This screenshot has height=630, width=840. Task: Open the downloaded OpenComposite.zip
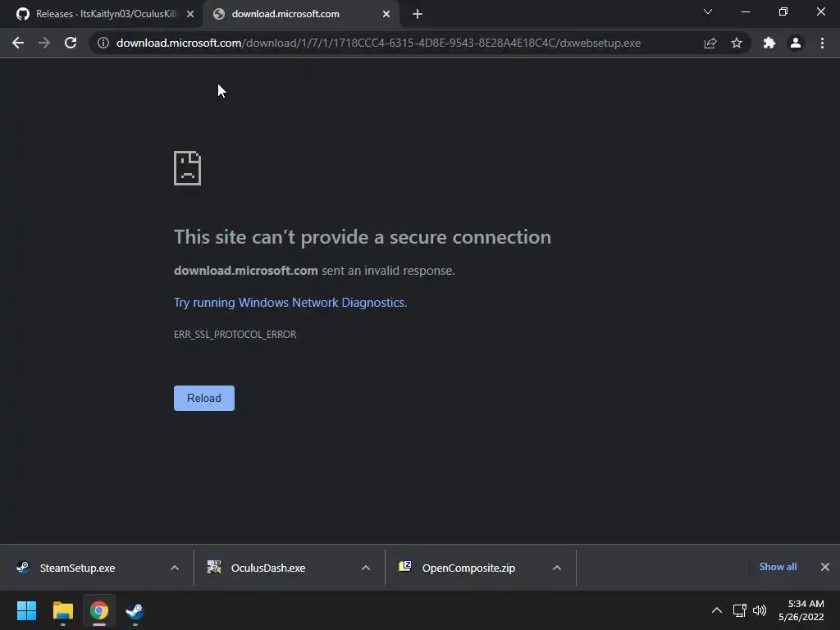tap(468, 568)
